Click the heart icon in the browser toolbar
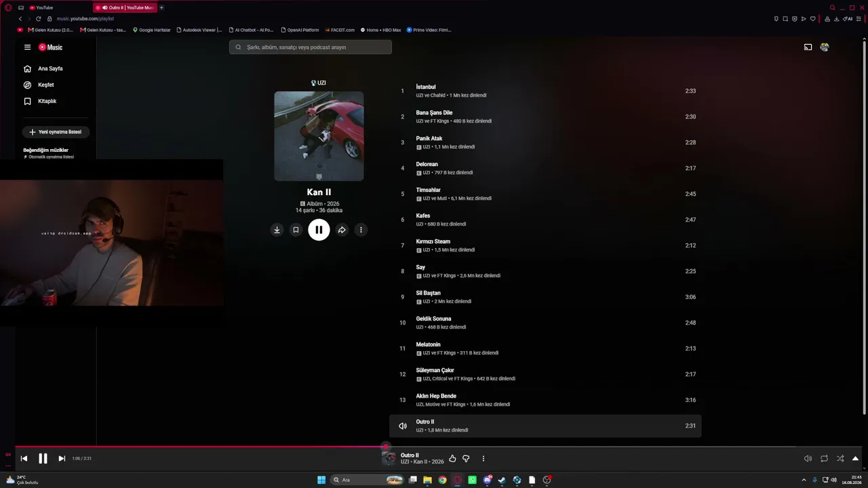868x488 pixels. (x=813, y=19)
